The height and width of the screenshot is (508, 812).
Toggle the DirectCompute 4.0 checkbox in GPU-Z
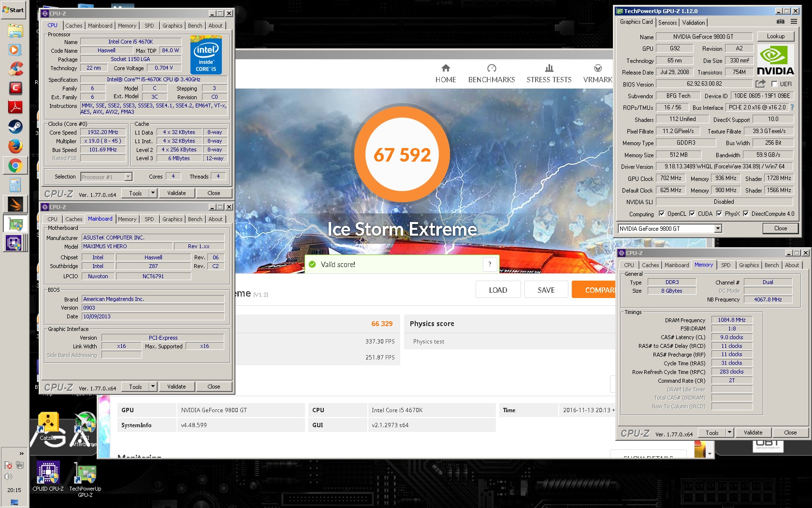tap(746, 213)
